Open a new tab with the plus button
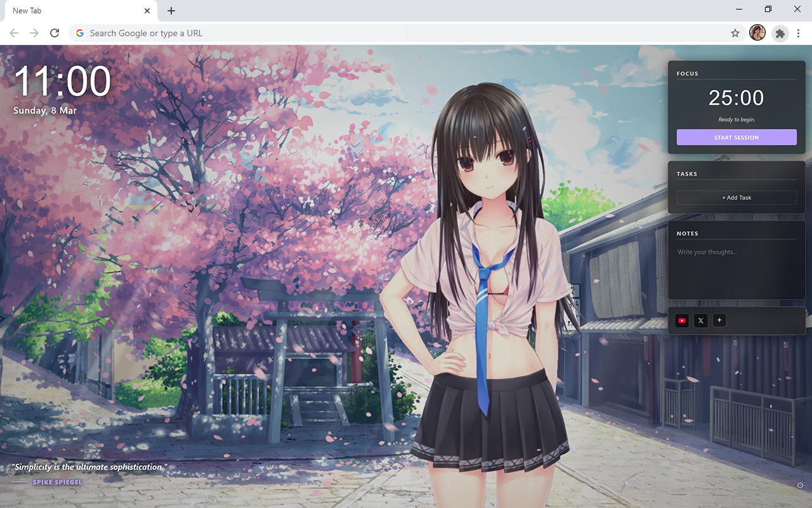 point(171,11)
